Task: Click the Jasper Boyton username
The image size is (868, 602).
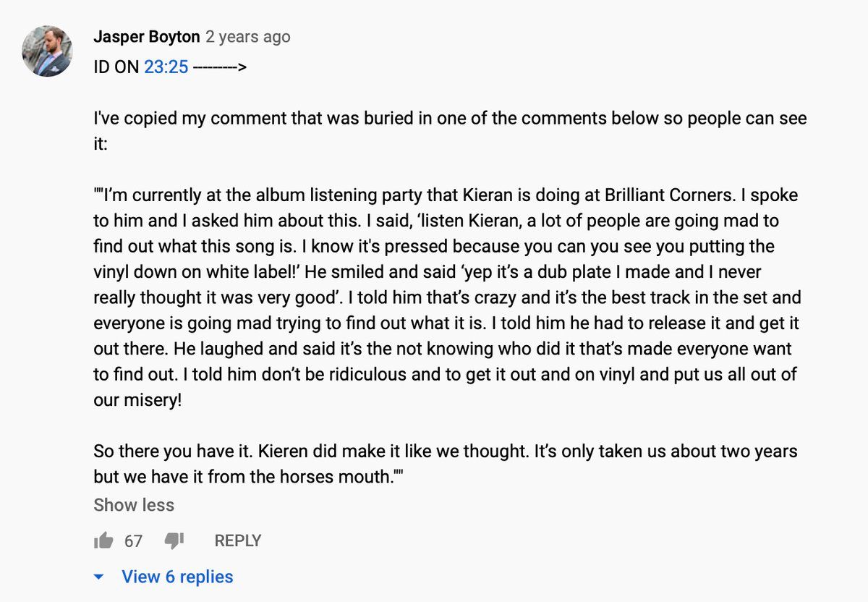Action: pos(147,37)
